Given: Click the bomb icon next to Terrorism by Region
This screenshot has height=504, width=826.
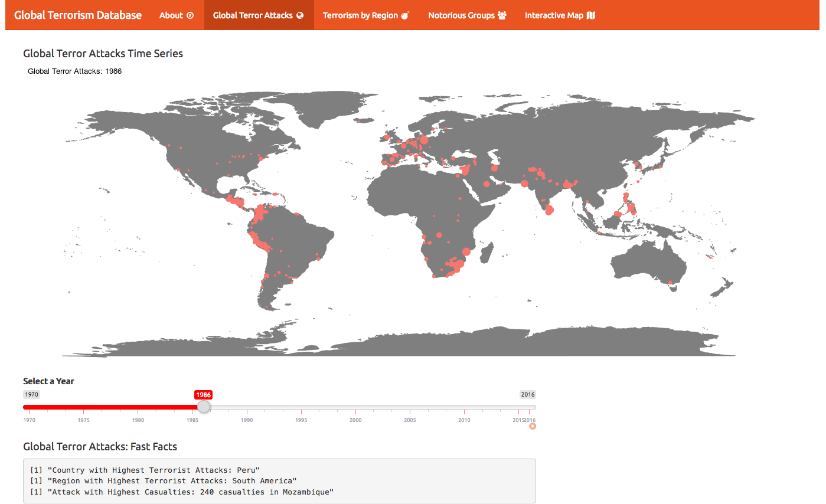Looking at the screenshot, I should coord(405,15).
